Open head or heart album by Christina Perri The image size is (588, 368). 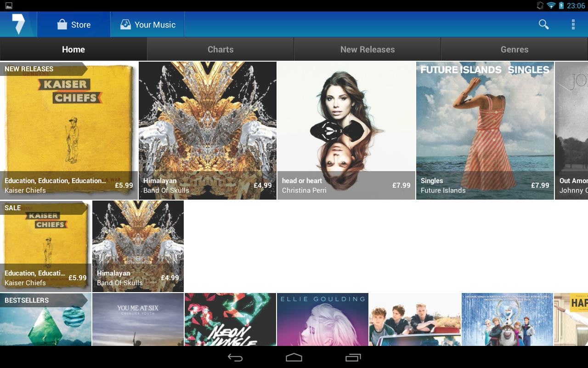pyautogui.click(x=346, y=131)
